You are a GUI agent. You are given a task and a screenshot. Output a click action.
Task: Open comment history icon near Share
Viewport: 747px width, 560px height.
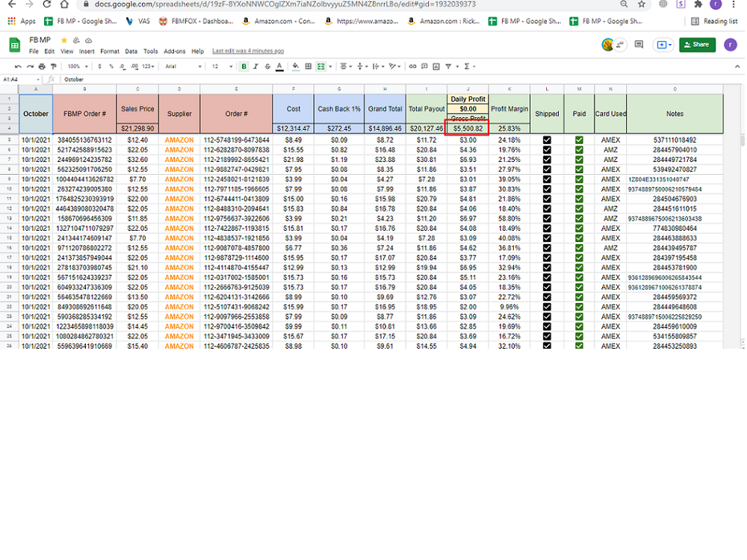(x=639, y=45)
